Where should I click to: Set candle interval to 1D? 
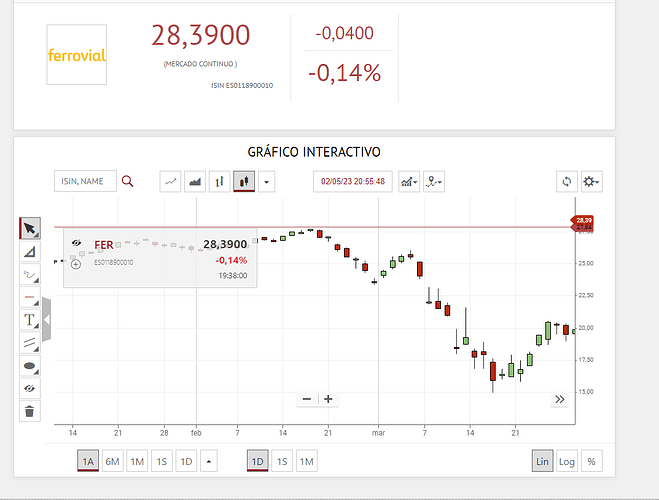[258, 461]
